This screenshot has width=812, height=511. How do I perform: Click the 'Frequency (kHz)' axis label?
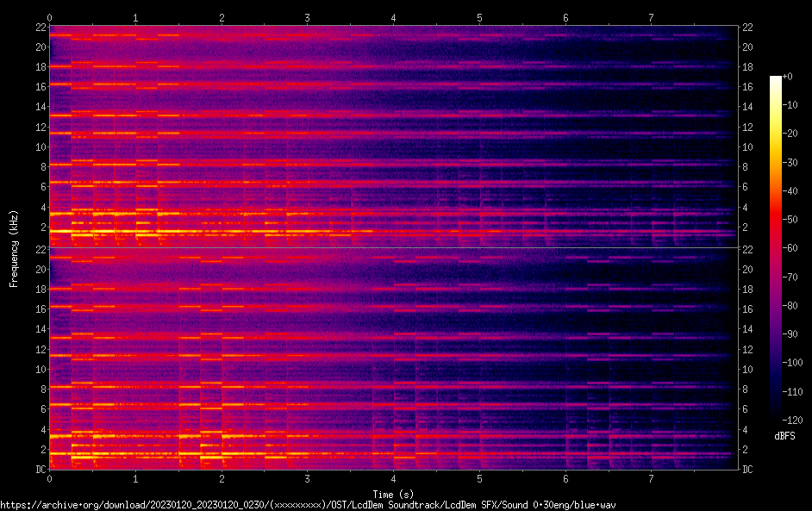14,248
